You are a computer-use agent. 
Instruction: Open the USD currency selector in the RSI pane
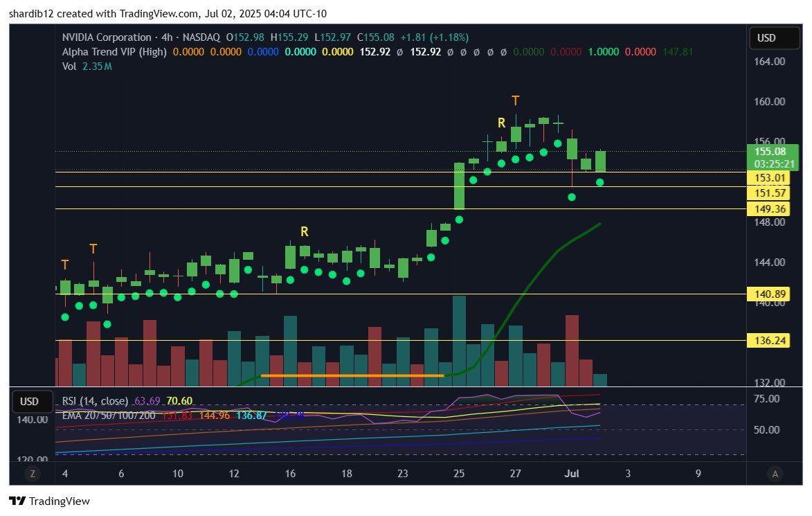(x=31, y=402)
